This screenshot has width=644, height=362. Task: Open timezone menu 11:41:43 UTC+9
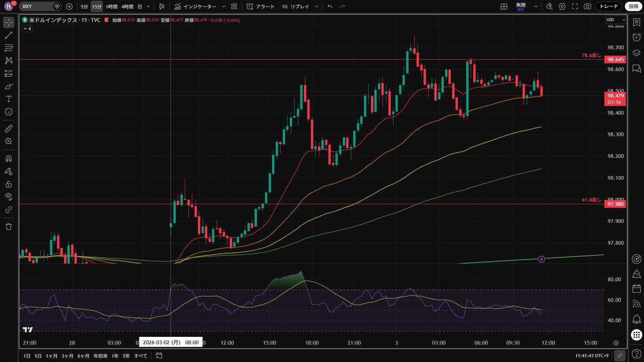[x=592, y=356]
